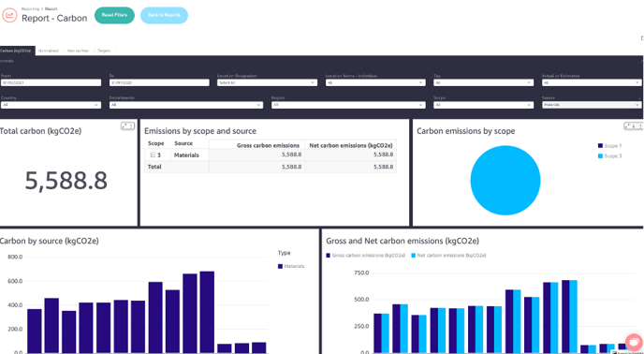Screen dimensions: 644x354
Task: Click the Reset Filters button
Action: pos(114,15)
